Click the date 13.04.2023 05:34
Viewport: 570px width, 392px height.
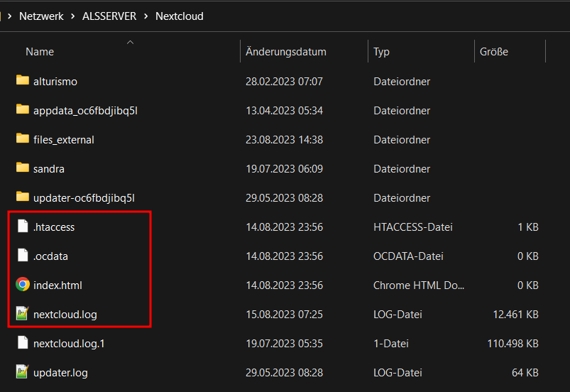pos(284,111)
